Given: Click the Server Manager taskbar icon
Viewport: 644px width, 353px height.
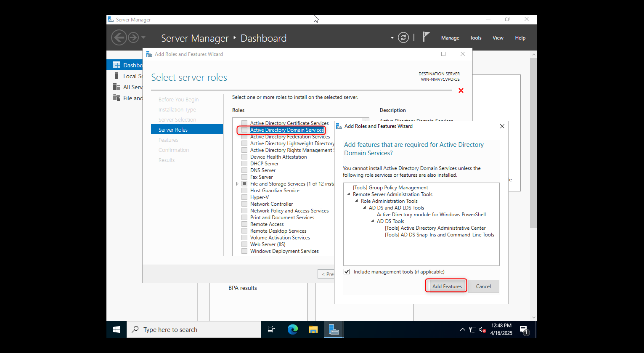Looking at the screenshot, I should pos(334,329).
